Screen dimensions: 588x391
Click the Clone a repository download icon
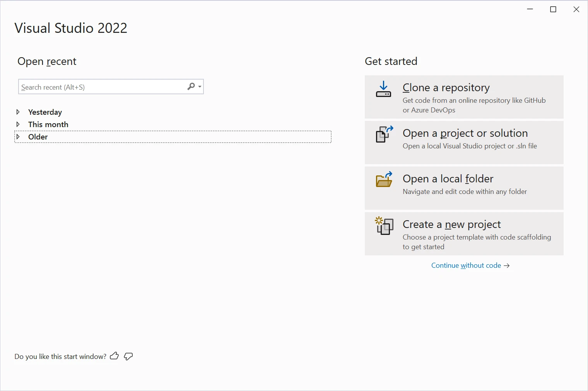[383, 89]
